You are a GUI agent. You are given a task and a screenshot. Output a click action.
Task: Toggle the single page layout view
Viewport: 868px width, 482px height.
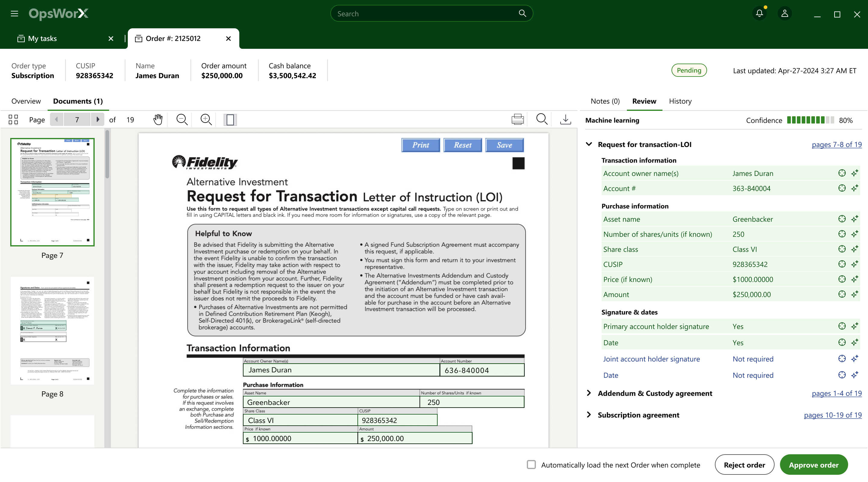coord(230,120)
